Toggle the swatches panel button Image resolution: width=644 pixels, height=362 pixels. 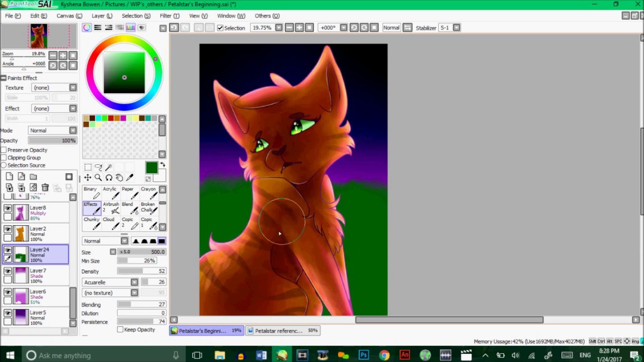click(x=130, y=28)
